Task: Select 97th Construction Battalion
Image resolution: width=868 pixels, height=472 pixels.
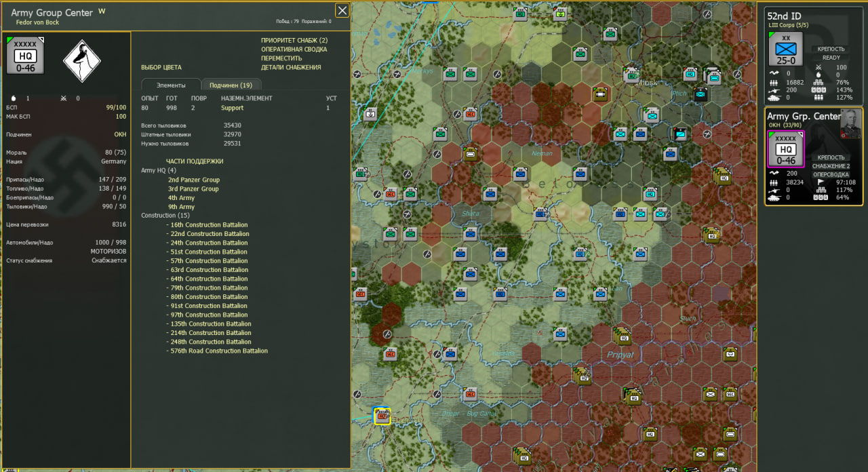Action: point(207,315)
